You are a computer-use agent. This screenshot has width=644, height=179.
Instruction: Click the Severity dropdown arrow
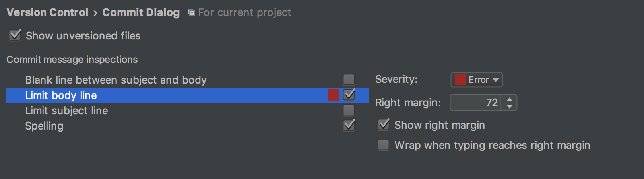[496, 80]
